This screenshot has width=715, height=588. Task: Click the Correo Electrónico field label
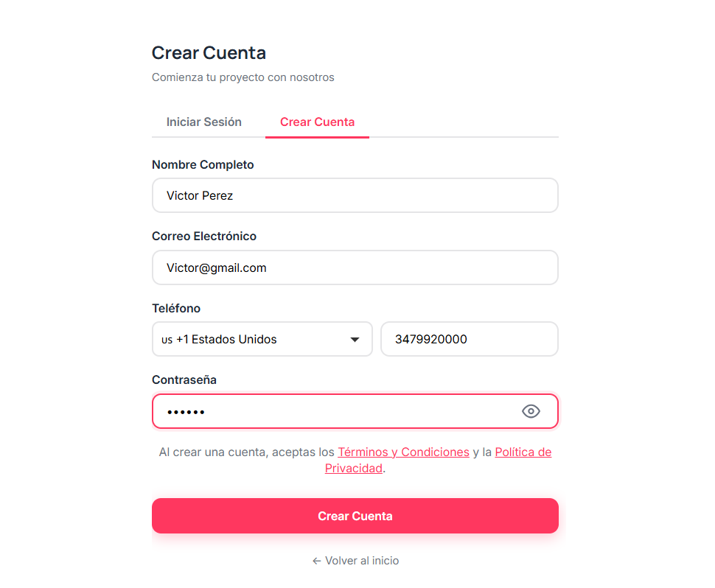[204, 237]
